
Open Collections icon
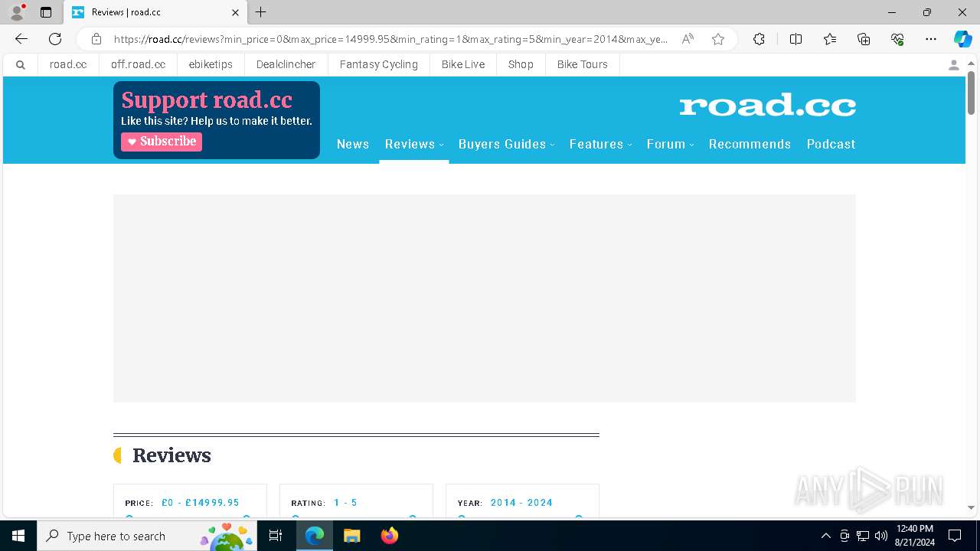[864, 39]
